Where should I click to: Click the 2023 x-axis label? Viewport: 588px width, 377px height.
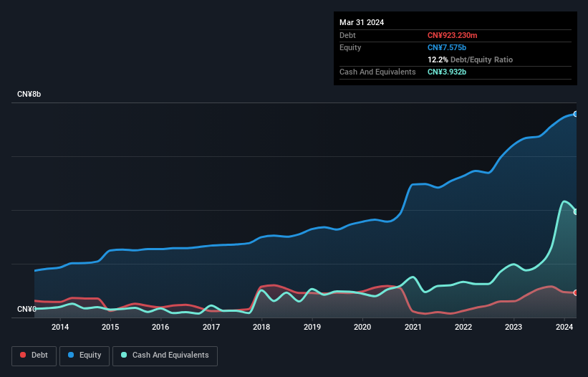(x=514, y=327)
